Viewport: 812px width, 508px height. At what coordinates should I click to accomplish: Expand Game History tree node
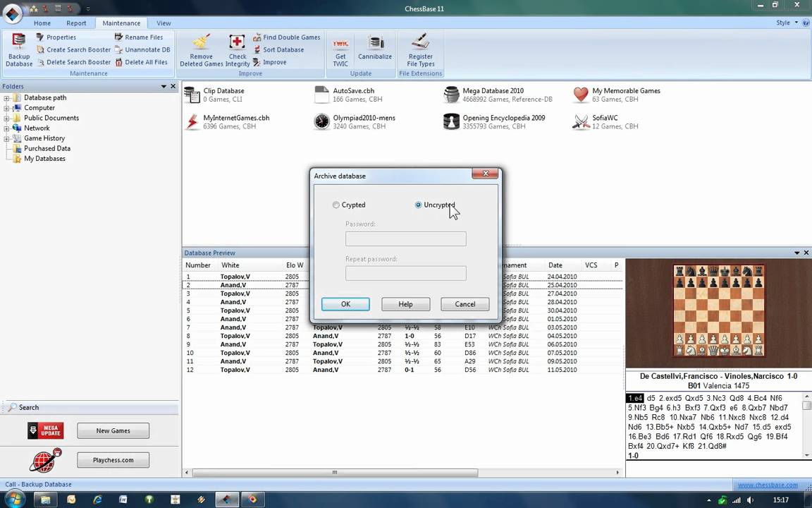(x=7, y=138)
